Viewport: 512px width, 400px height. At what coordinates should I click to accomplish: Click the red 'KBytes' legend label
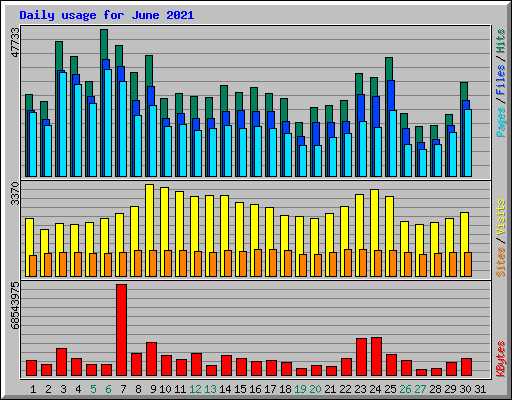tap(501, 359)
